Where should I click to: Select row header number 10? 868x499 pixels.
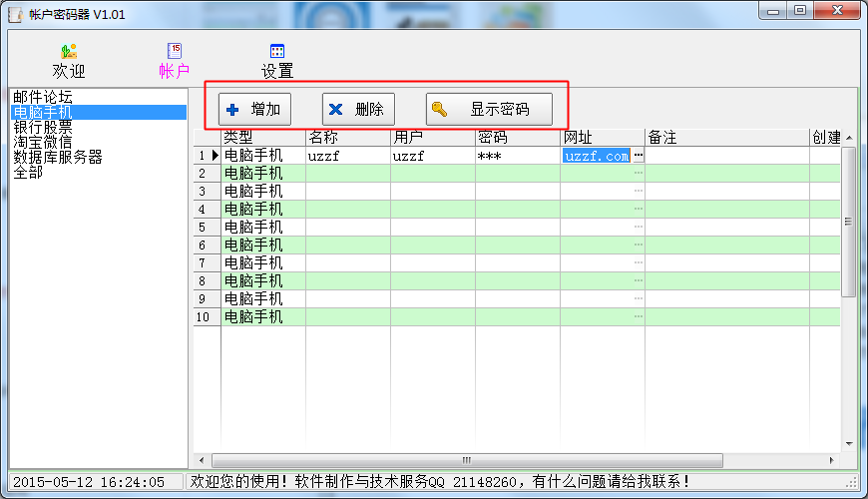point(208,316)
